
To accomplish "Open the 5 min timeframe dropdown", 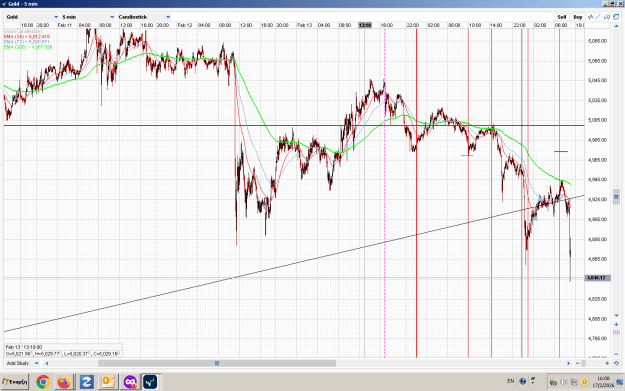I will (88, 17).
